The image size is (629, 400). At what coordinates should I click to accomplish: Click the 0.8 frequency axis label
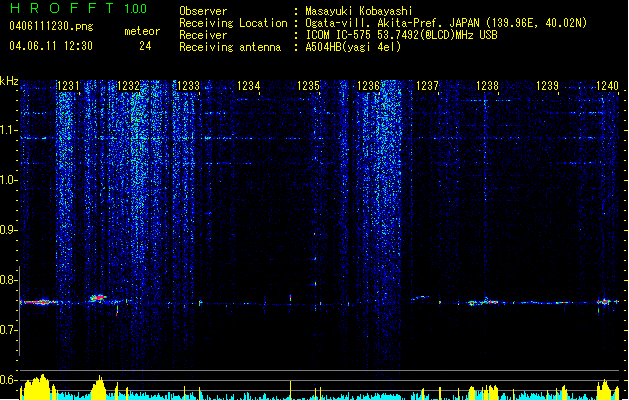tap(8, 280)
